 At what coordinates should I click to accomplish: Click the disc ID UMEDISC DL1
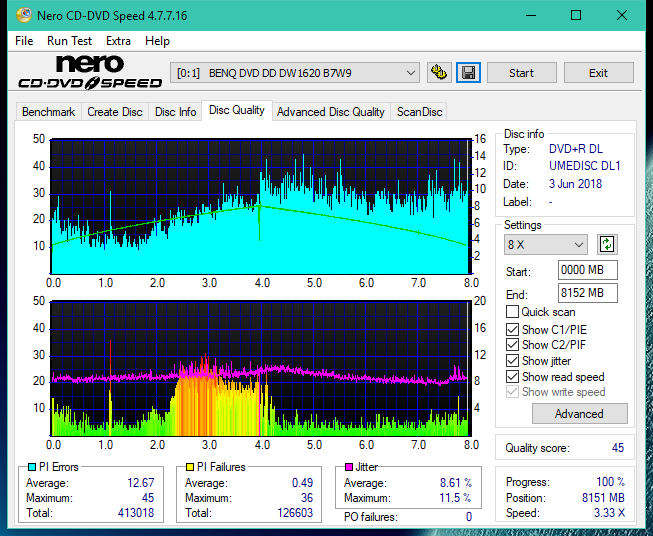(x=584, y=166)
